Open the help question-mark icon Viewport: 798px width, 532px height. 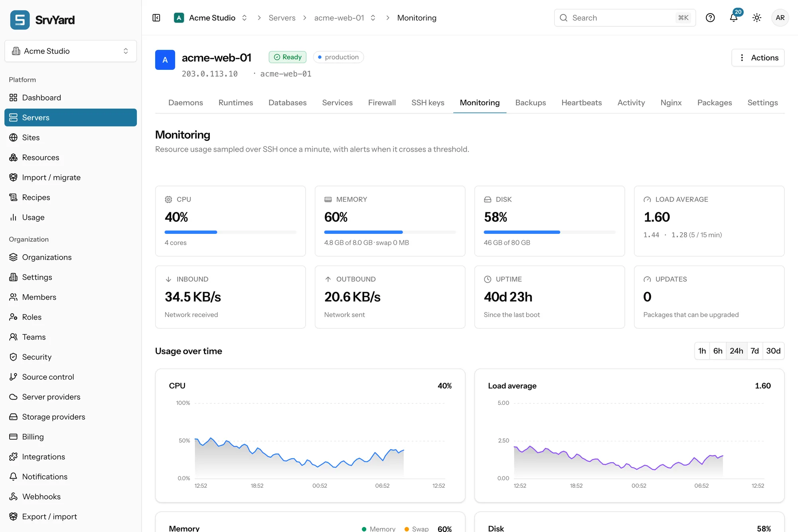(710, 18)
